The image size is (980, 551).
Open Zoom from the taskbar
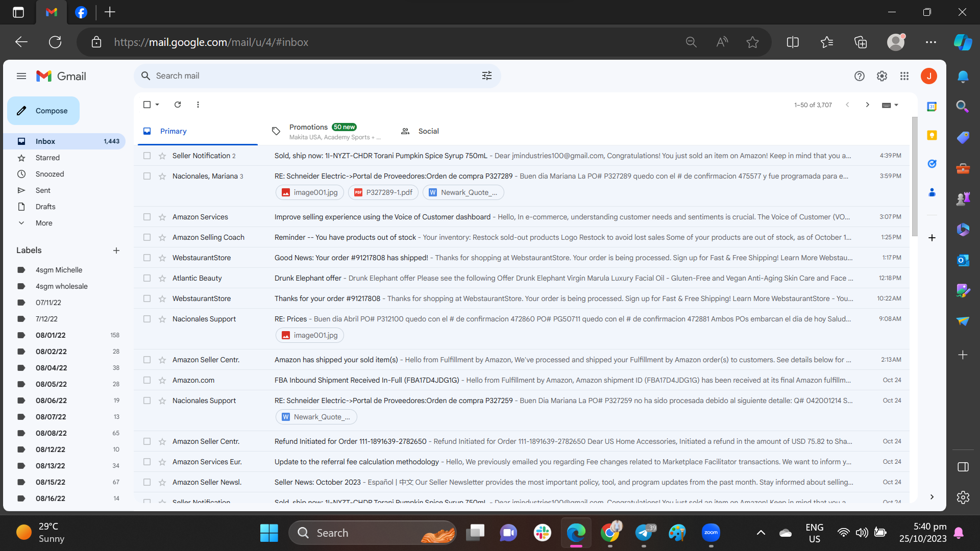[710, 533]
